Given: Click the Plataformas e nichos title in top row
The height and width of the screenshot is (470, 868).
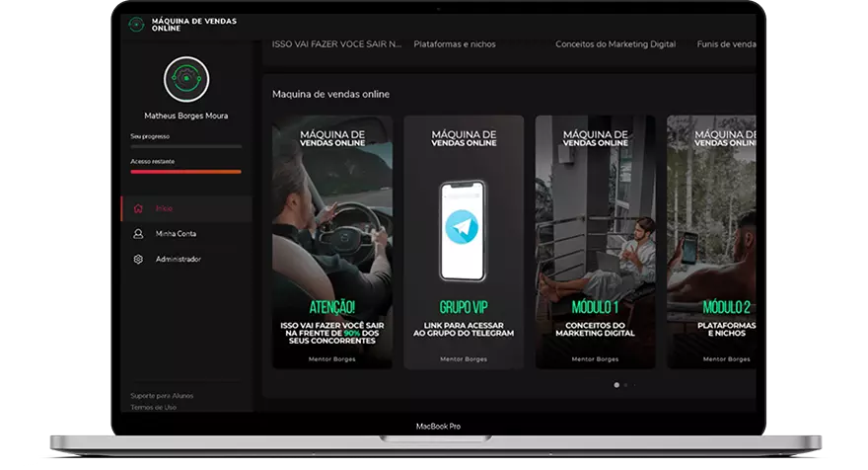Looking at the screenshot, I should 455,44.
